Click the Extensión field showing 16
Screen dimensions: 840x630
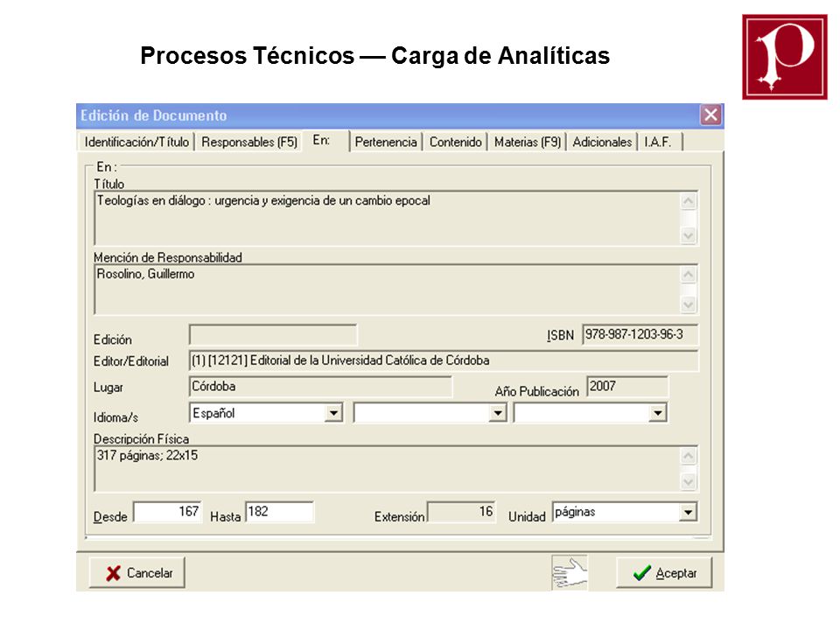(x=462, y=512)
